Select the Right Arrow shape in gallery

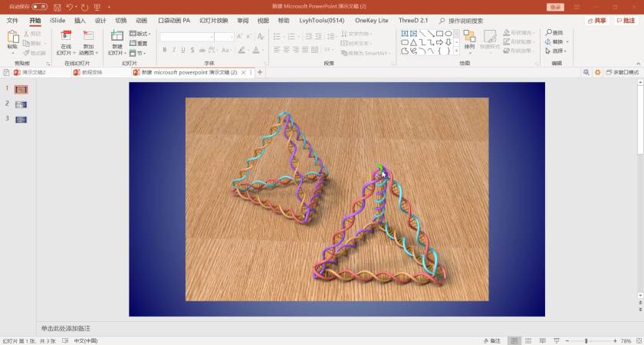tap(439, 42)
